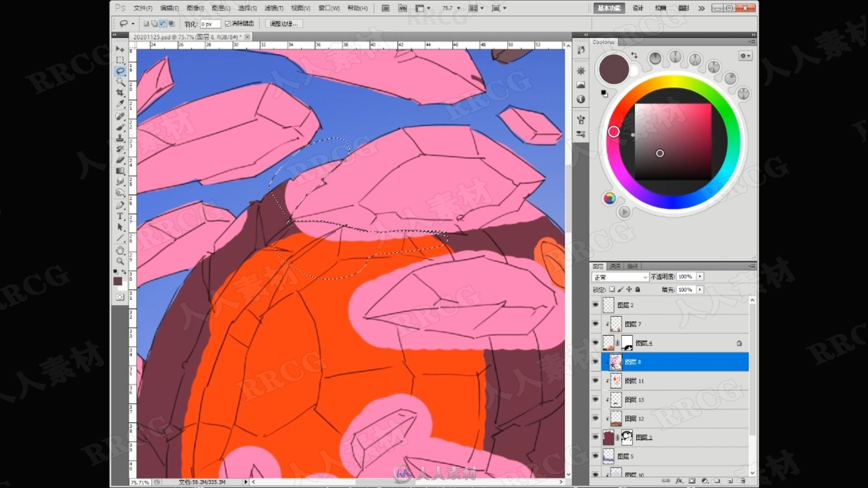Image resolution: width=868 pixels, height=488 pixels.
Task: Click the Refine Edge button (调整边缘...)
Action: tap(284, 23)
